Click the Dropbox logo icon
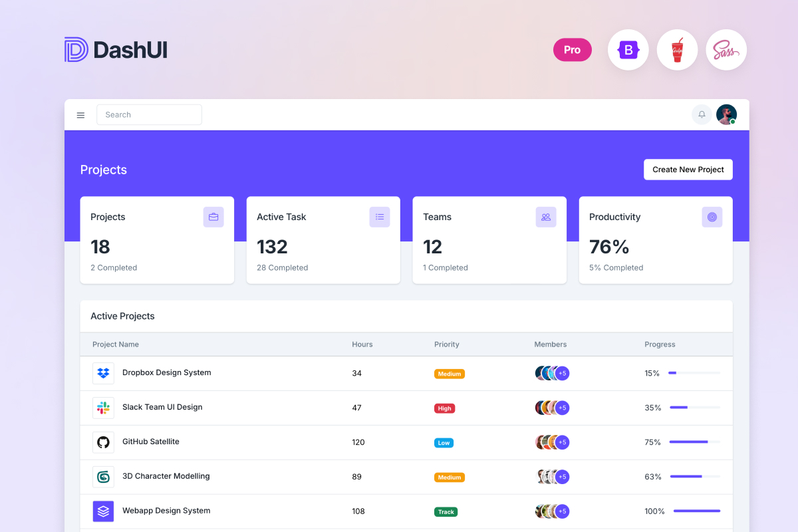This screenshot has width=798, height=532. [x=103, y=373]
